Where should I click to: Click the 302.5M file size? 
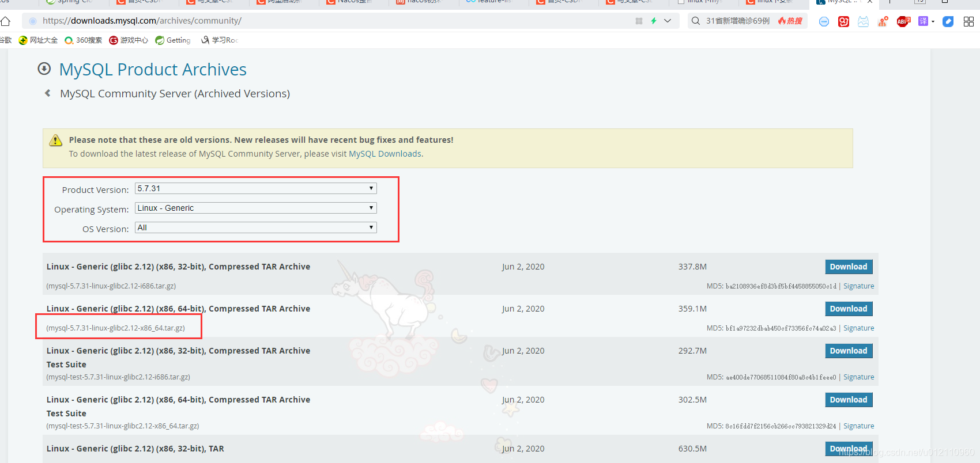(x=692, y=400)
